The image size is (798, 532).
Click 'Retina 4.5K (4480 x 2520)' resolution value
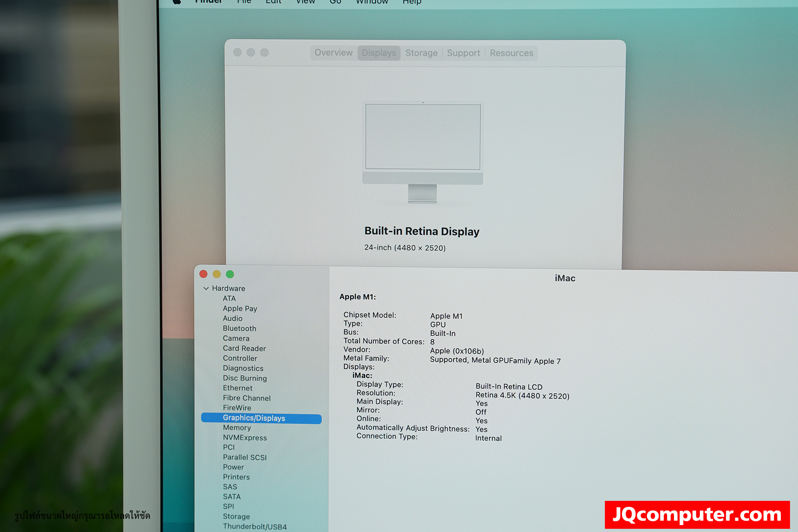(x=522, y=396)
